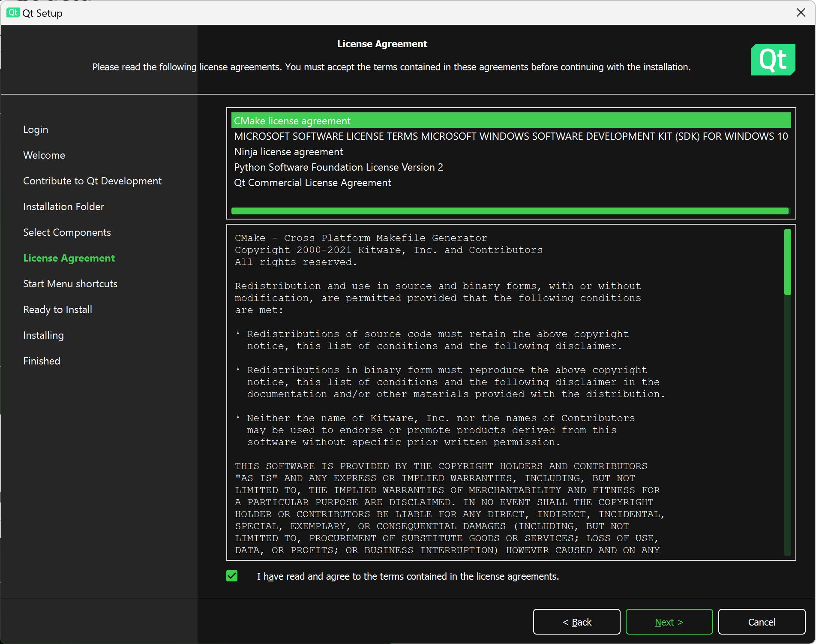
Task: Click the Qt logo in title bar
Action: tap(13, 13)
